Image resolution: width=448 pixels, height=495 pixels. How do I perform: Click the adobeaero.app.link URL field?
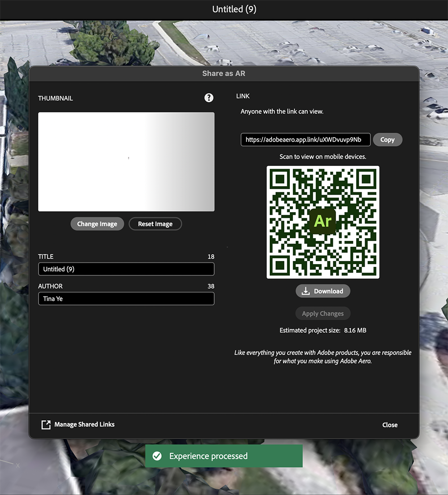tap(305, 139)
